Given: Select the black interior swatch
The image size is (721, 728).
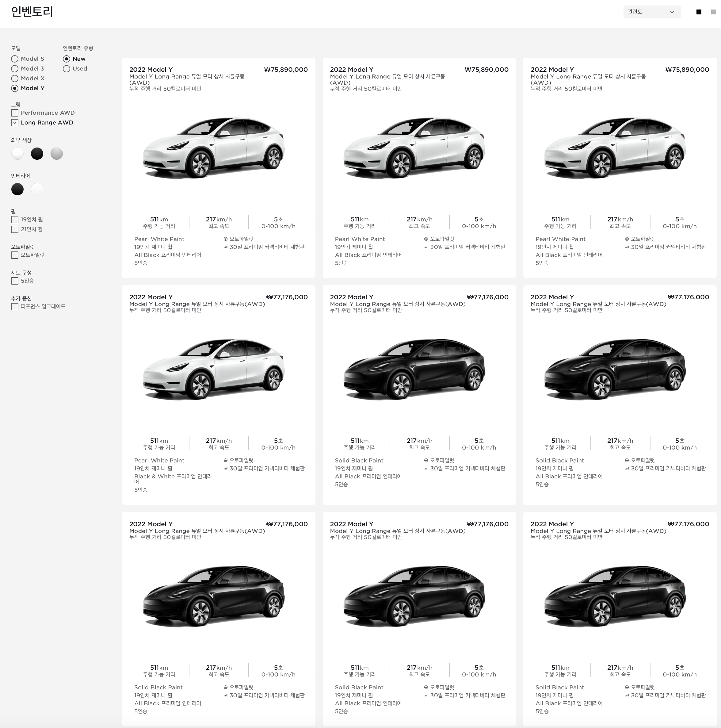Looking at the screenshot, I should coord(17,189).
